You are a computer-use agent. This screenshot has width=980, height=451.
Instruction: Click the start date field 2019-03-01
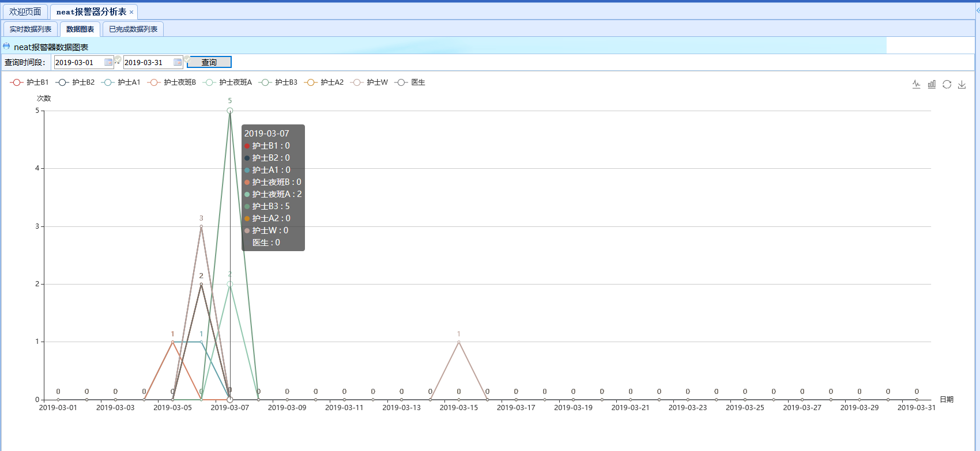click(78, 62)
